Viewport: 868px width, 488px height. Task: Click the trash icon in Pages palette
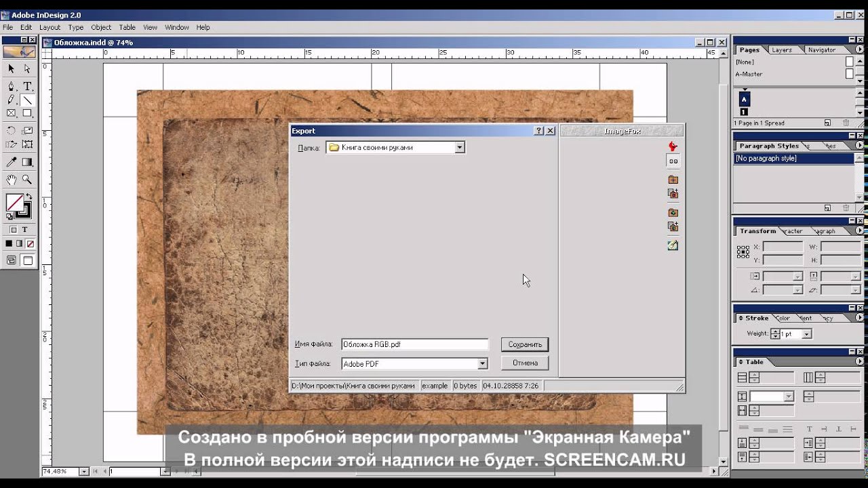[x=846, y=123]
